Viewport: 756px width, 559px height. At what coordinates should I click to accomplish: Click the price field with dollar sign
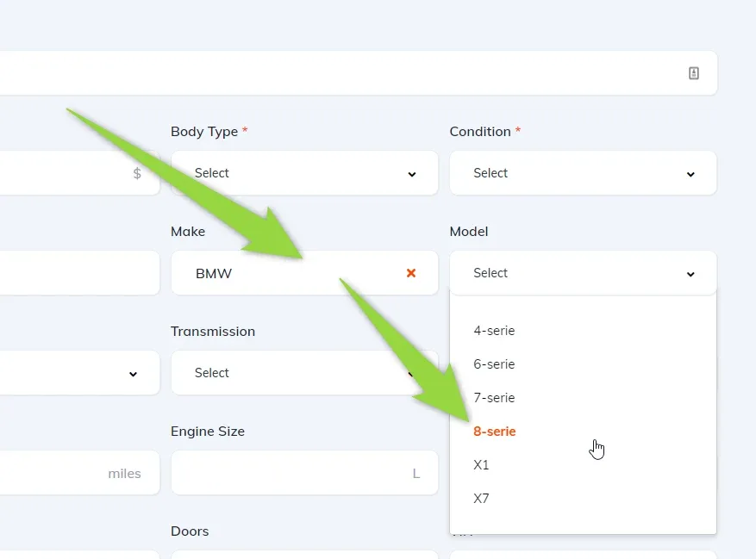[79, 173]
